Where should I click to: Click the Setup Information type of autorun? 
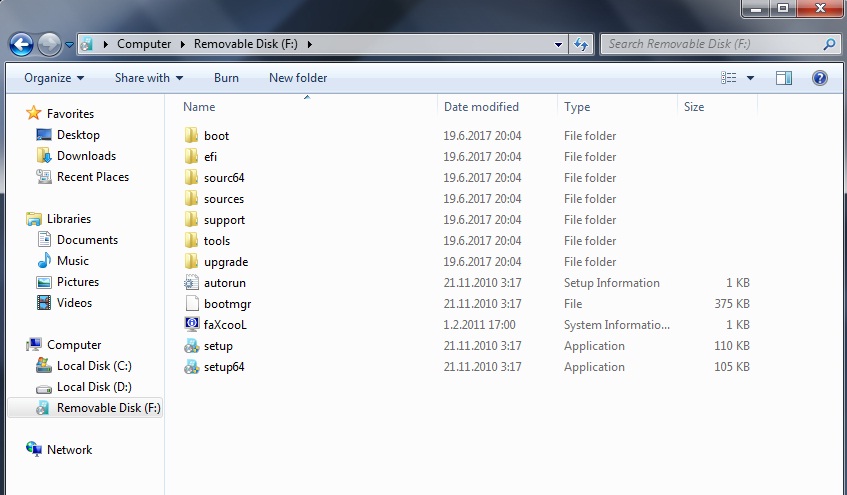tap(611, 283)
